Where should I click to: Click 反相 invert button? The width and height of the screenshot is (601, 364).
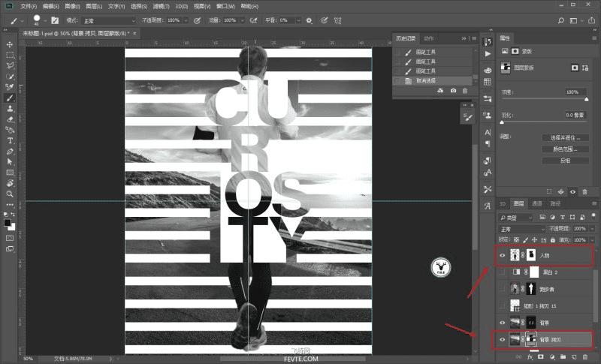click(x=566, y=161)
